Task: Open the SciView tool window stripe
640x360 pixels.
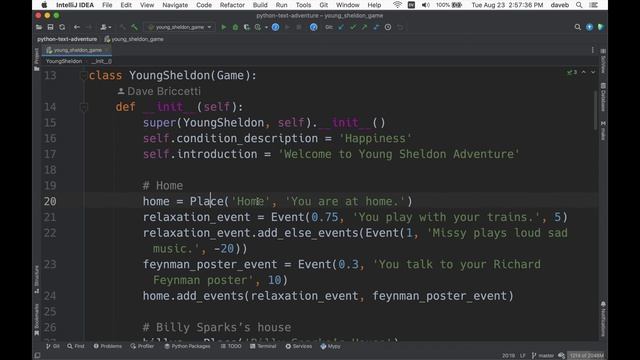Action: (603, 62)
